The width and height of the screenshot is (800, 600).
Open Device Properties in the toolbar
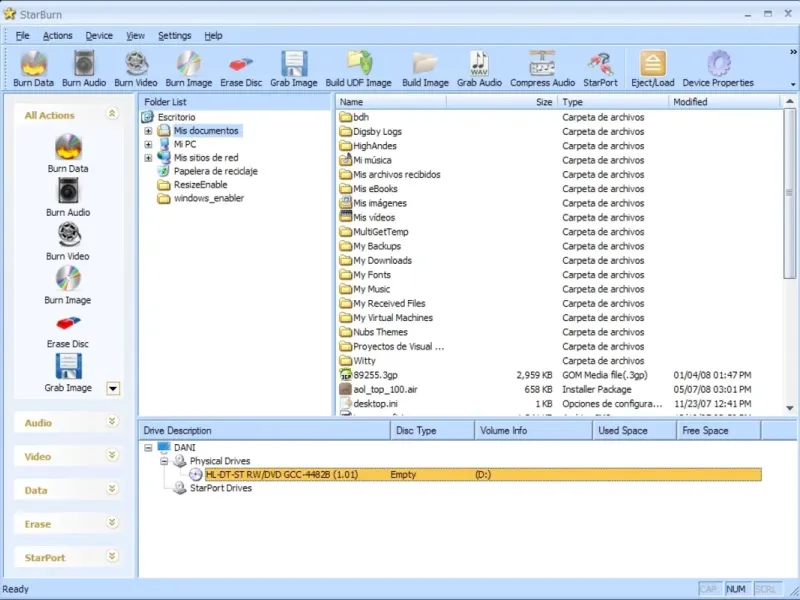click(x=718, y=69)
